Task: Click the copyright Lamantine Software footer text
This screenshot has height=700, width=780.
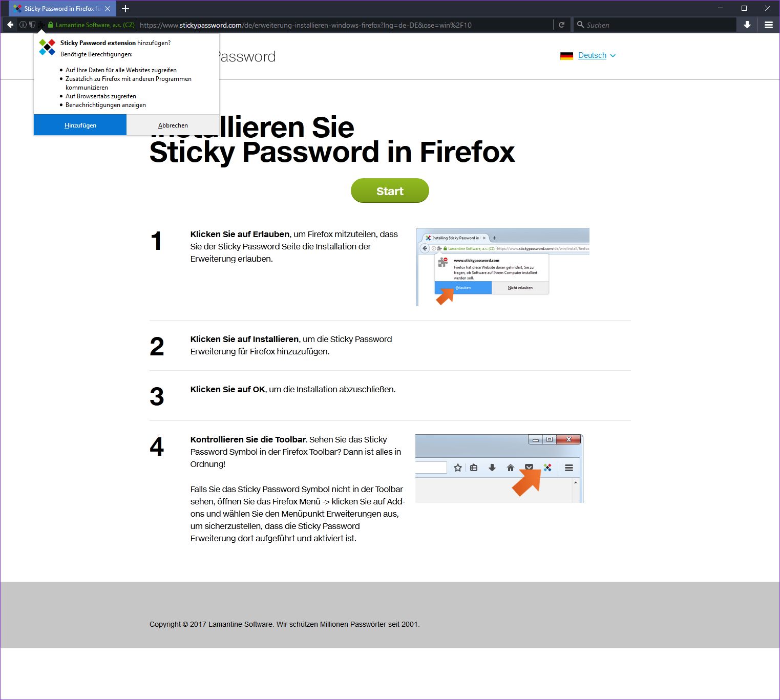Action: 284,624
